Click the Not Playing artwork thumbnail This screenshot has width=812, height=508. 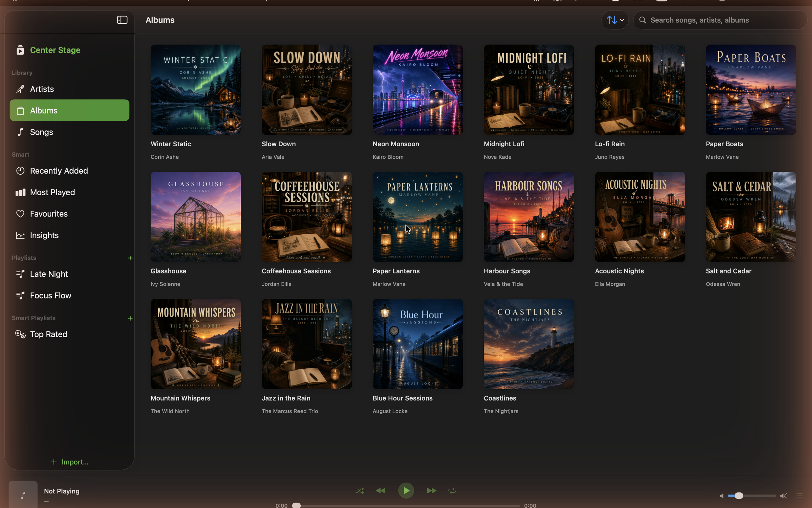[x=23, y=495]
